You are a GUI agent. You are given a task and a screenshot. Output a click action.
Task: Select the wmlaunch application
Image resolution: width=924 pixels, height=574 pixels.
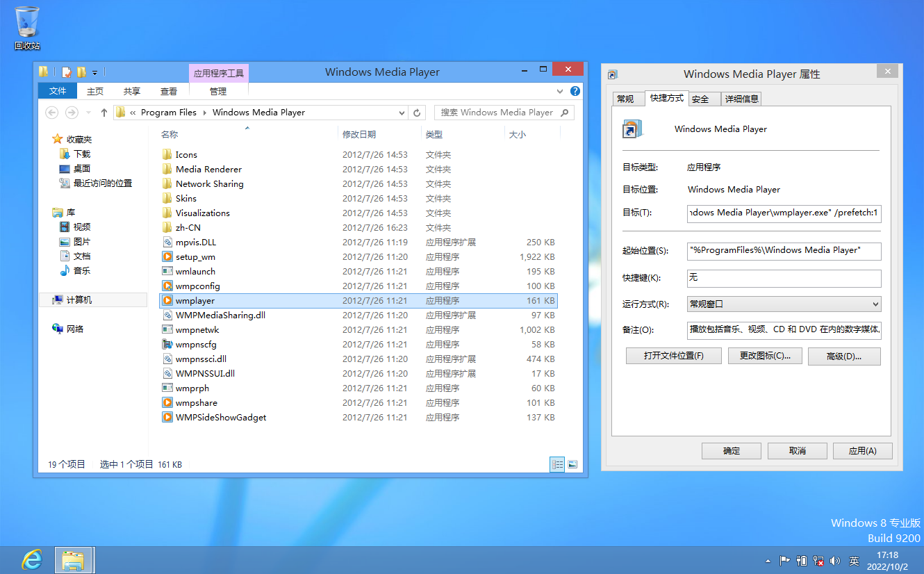pyautogui.click(x=358, y=271)
